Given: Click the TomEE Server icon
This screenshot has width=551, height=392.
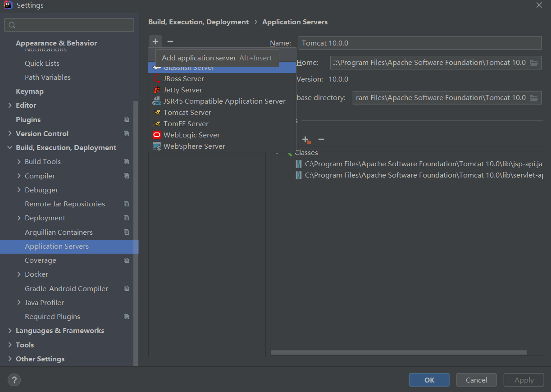Looking at the screenshot, I should tap(156, 124).
